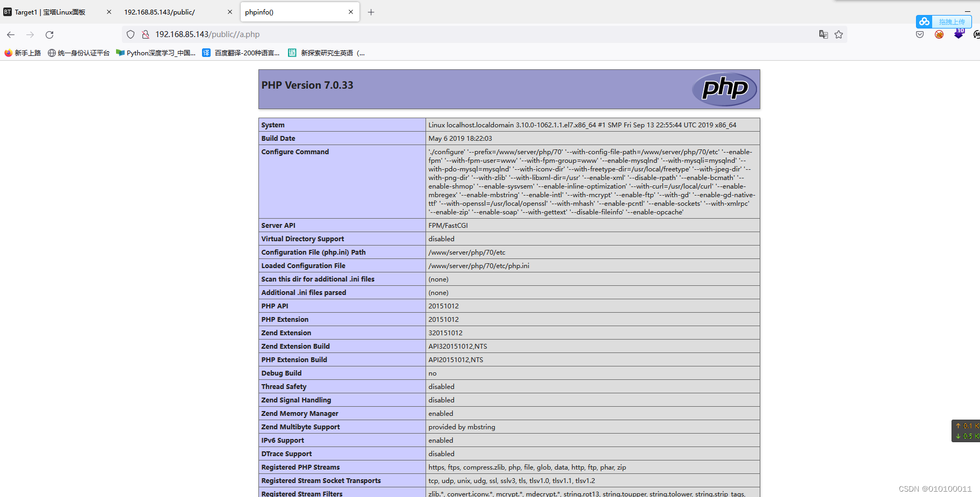This screenshot has height=497, width=980.
Task: Click the IPv6 Support label
Action: 283,441
